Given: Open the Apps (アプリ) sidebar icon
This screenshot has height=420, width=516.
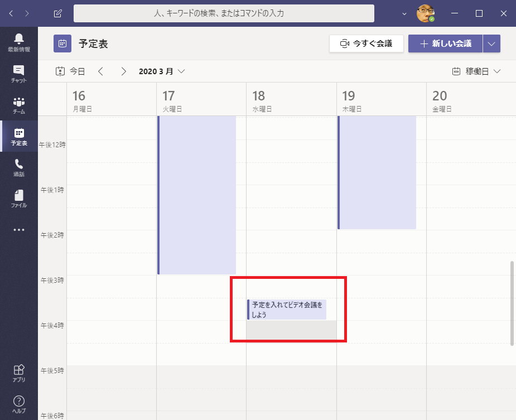Looking at the screenshot, I should [19, 373].
